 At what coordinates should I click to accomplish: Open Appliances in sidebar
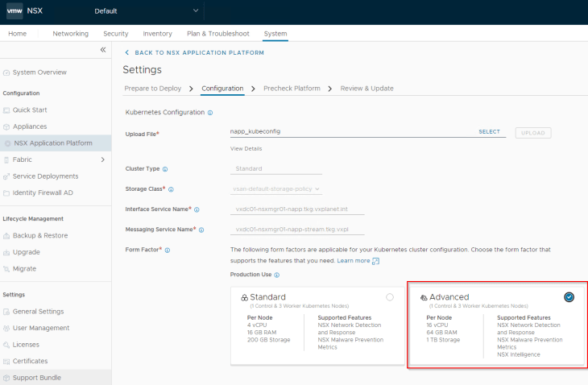(30, 126)
